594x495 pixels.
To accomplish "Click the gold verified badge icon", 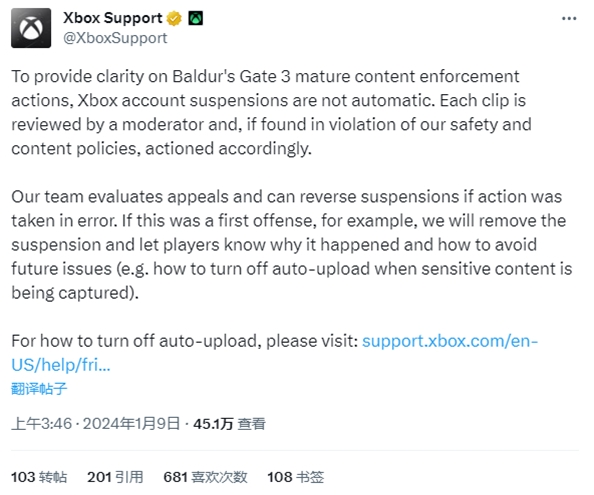I will coord(174,18).
